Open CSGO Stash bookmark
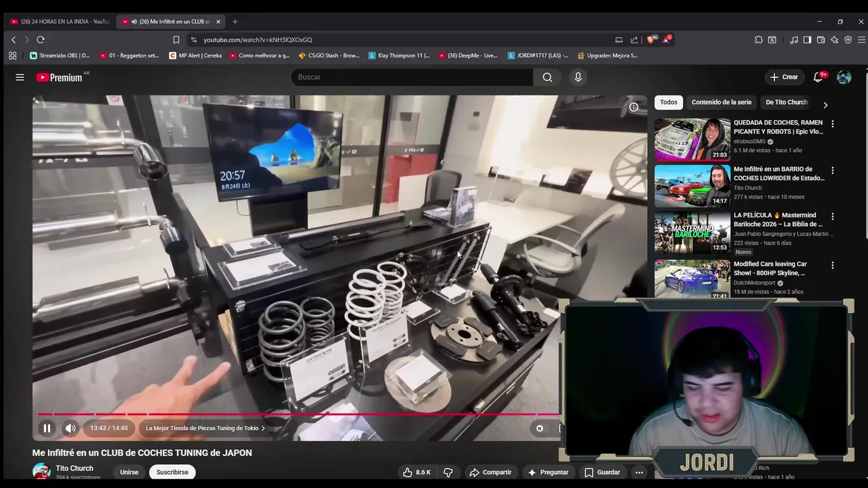 click(x=330, y=56)
